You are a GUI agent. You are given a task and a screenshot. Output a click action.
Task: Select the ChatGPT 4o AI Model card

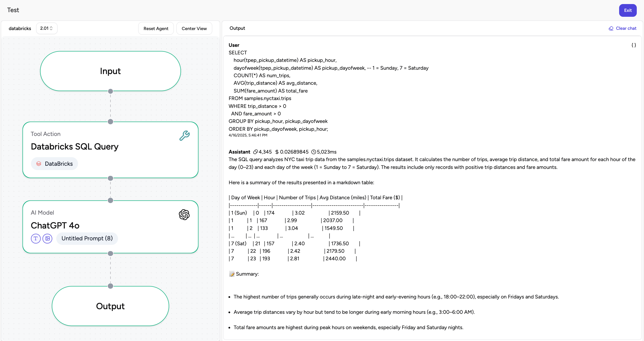[110, 227]
